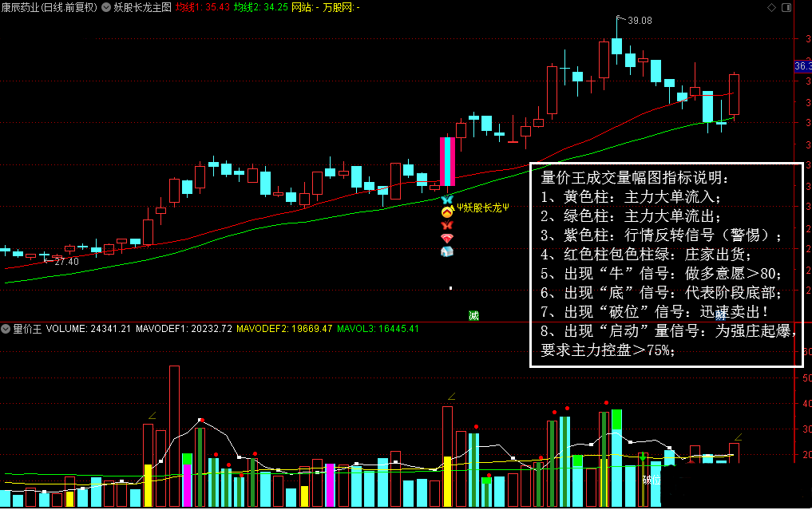Click the tallest red volume bar

point(175,436)
